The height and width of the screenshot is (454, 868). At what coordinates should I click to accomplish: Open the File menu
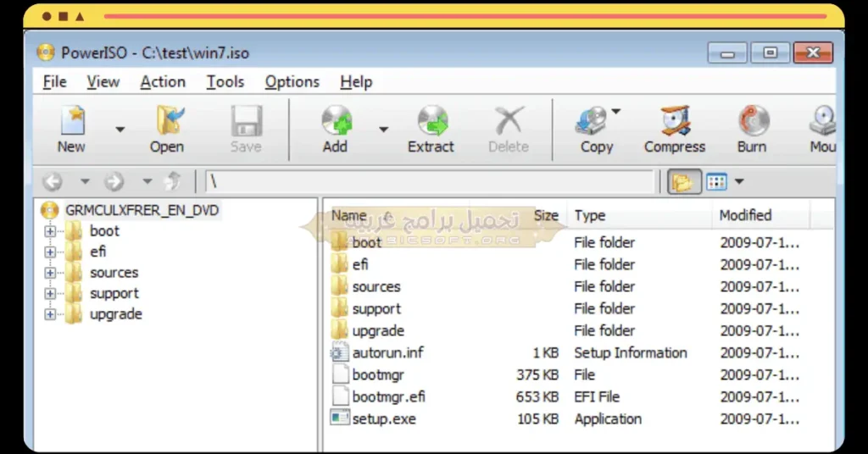click(54, 82)
